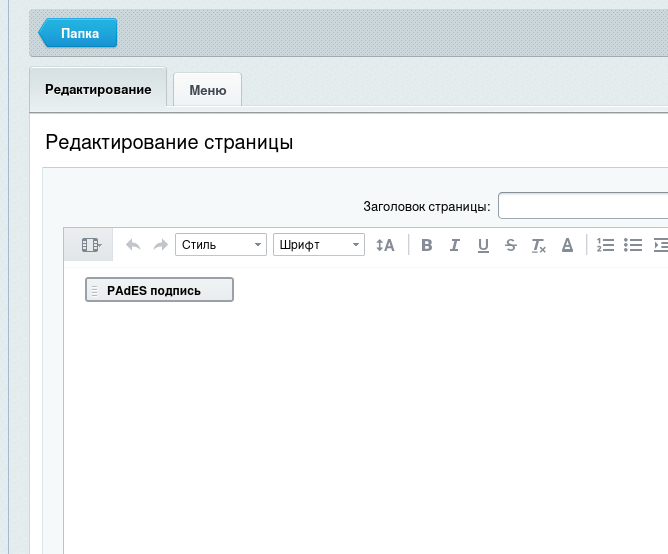
Task: Click the indent icon at toolbar edge
Action: click(x=659, y=245)
